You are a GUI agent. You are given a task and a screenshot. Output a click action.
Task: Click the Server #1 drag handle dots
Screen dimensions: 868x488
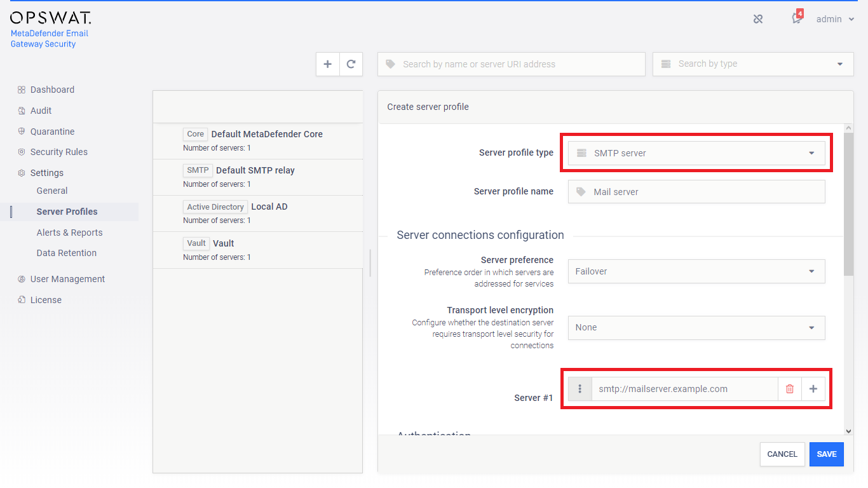pos(580,389)
